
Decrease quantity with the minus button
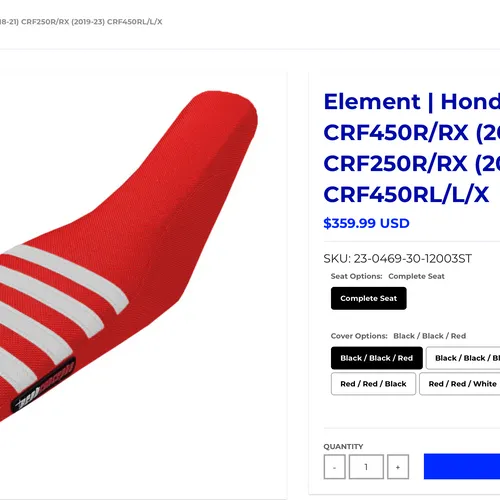(334, 467)
